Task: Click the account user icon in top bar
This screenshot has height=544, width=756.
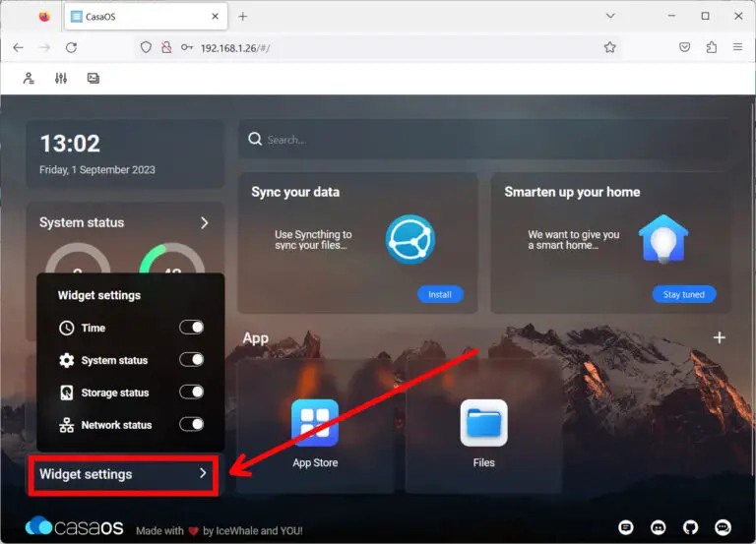Action: click(x=30, y=79)
